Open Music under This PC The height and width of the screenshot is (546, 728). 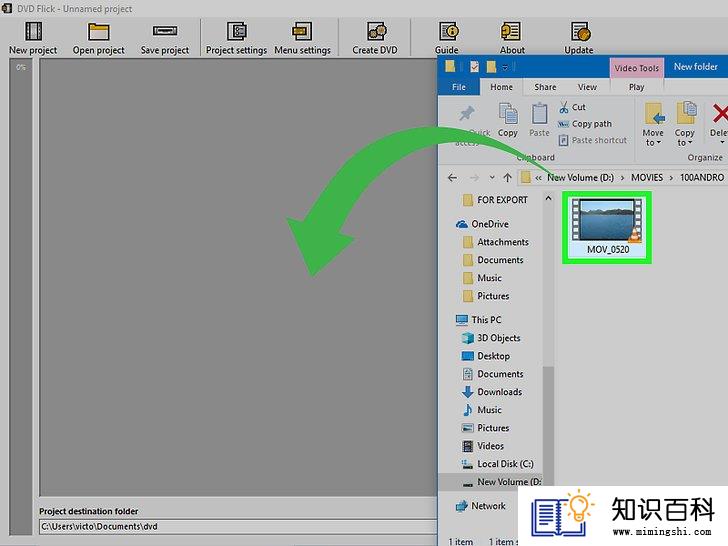[x=482, y=410]
